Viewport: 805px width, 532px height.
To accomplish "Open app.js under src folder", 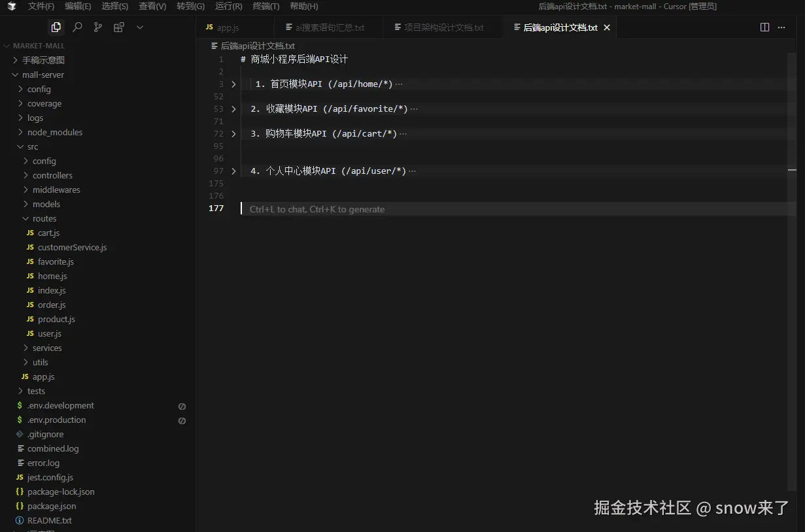I will click(43, 376).
